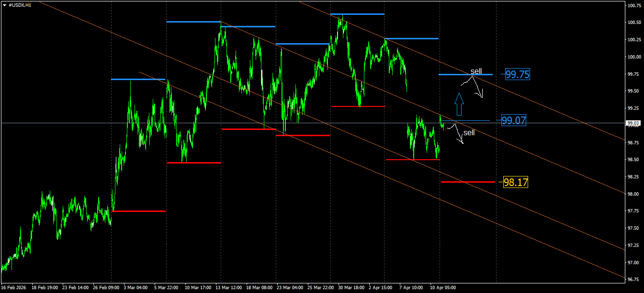The width and height of the screenshot is (644, 293).
Task: Click the lower 'sell' text label
Action: click(469, 133)
